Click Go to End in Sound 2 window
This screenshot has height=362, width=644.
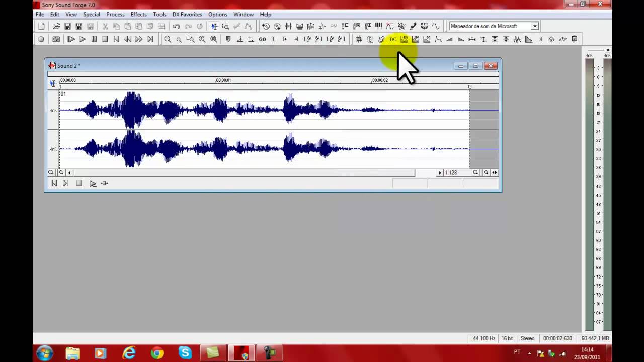65,184
